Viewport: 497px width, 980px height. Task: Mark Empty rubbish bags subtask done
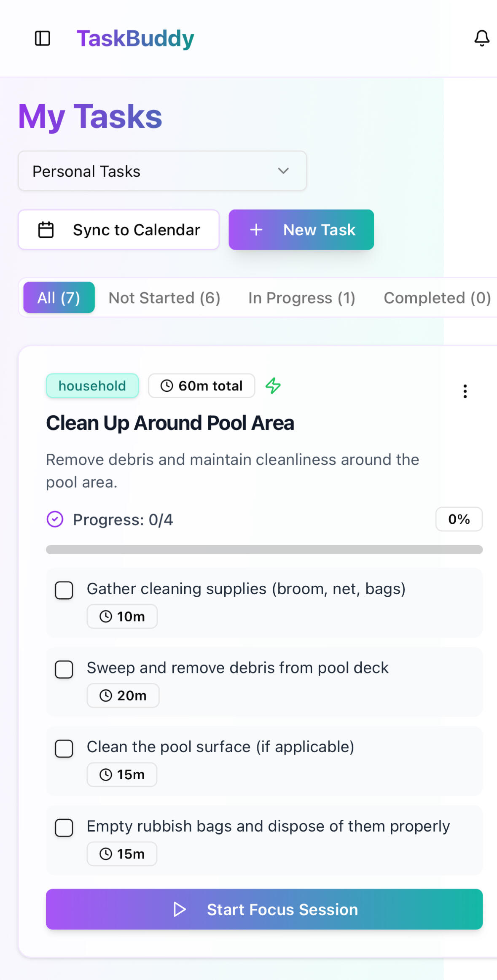[64, 828]
